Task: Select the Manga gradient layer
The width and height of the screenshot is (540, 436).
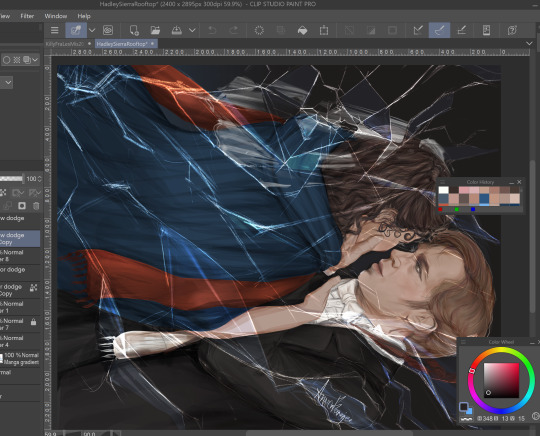Action: pyautogui.click(x=20, y=359)
